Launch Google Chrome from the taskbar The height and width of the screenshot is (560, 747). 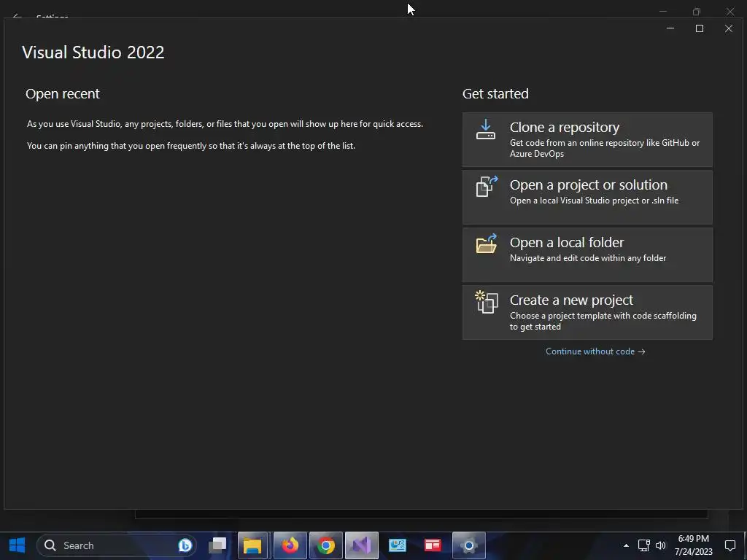(x=326, y=545)
